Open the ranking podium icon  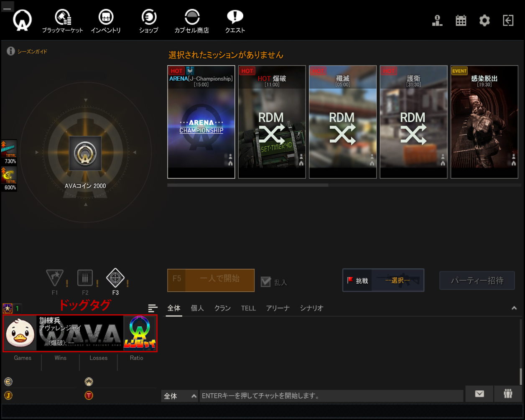[x=437, y=20]
